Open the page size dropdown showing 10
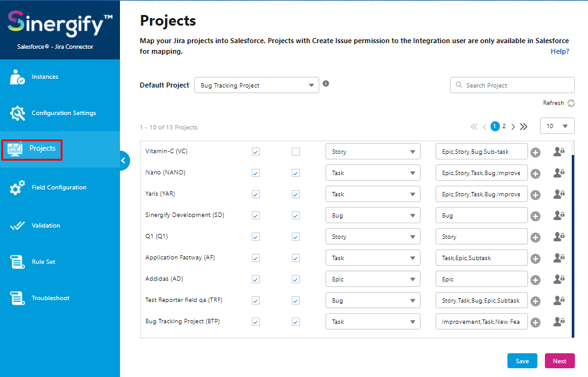Viewport: 588px width, 377px height. (556, 125)
